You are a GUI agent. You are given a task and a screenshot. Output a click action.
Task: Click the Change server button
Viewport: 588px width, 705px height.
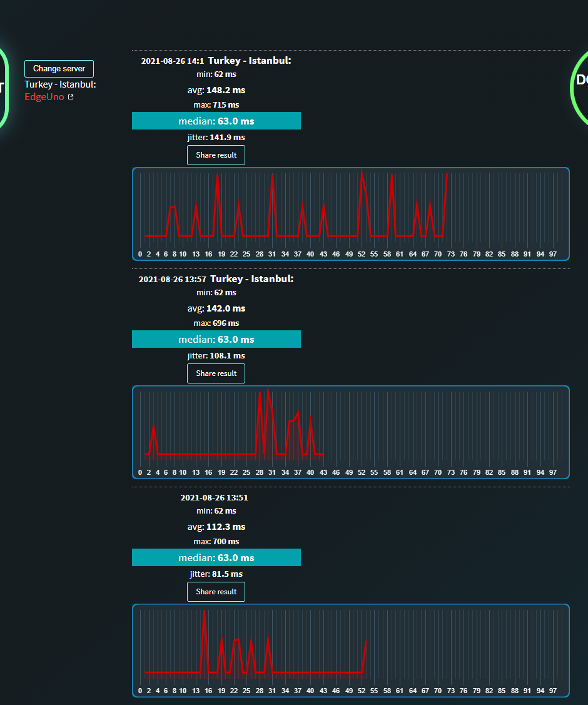click(x=59, y=69)
